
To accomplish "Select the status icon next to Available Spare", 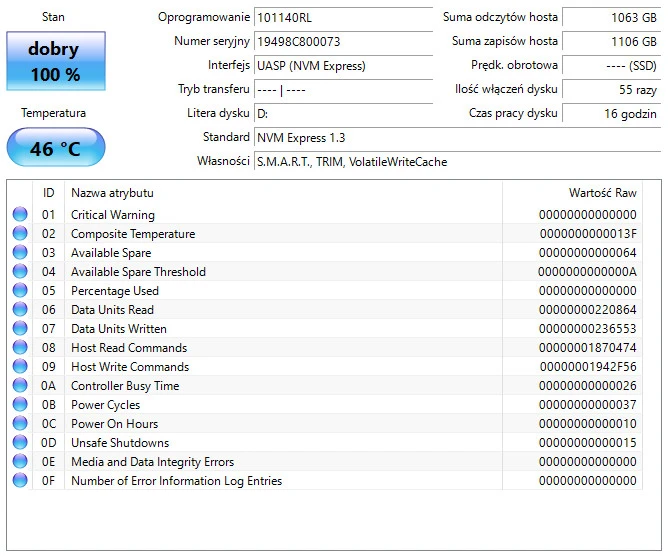I will (20, 253).
